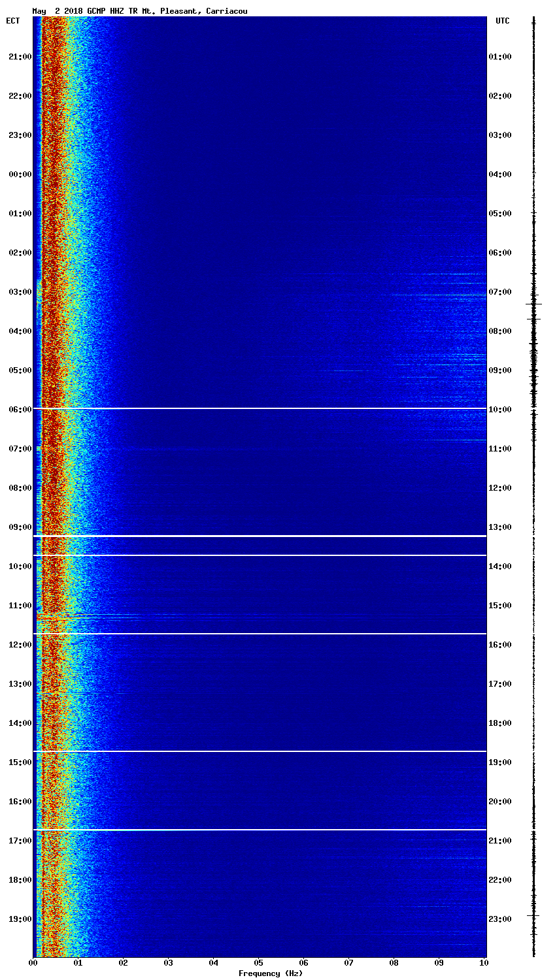This screenshot has width=557, height=980.
Task: Pick 09:00 on the ECT time axis
Action: [x=20, y=527]
